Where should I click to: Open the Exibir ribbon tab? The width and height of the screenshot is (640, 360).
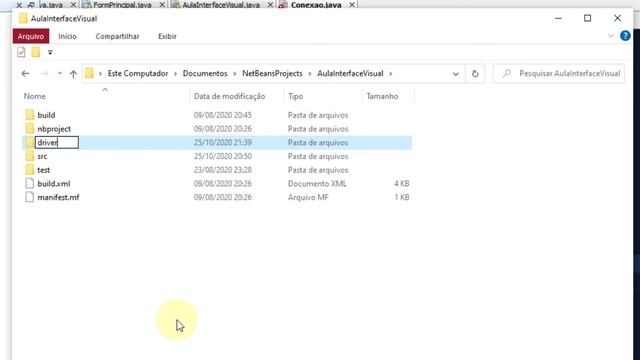[167, 36]
